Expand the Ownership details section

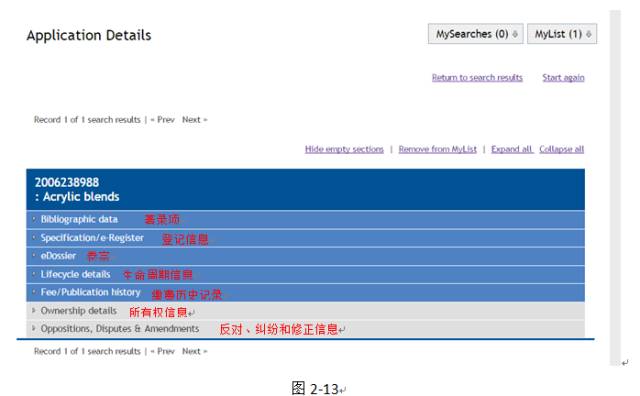[305, 311]
